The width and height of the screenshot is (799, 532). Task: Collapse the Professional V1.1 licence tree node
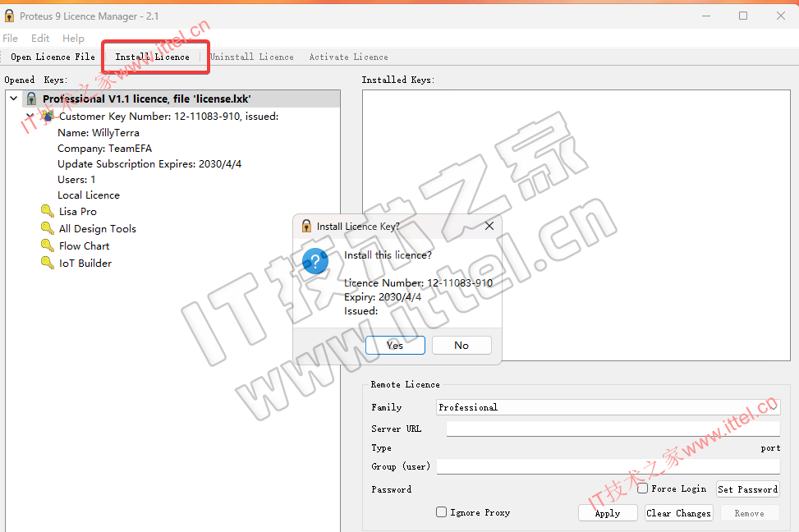point(14,99)
